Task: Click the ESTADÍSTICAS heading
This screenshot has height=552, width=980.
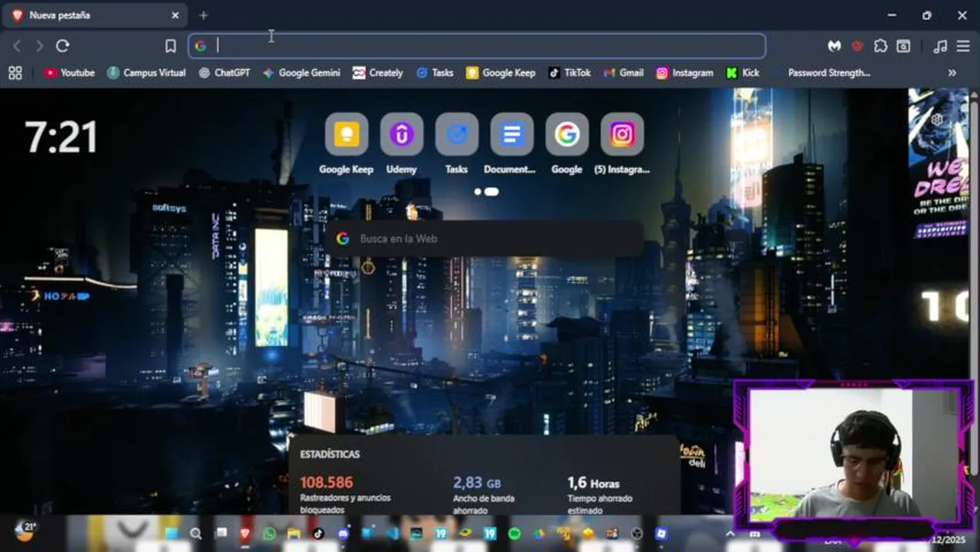Action: (330, 454)
